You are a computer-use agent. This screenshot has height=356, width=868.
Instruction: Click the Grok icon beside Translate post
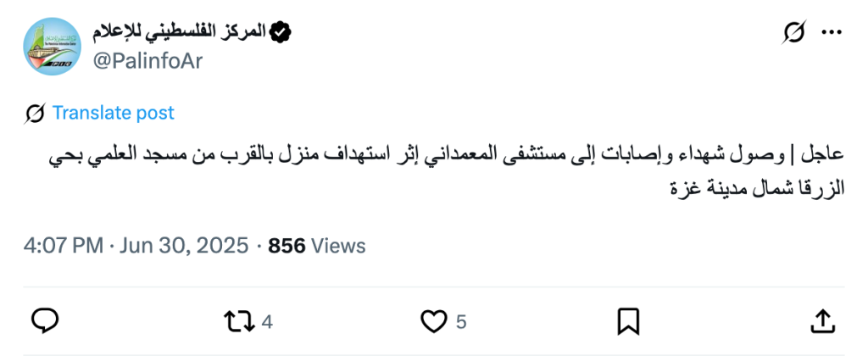[x=35, y=113]
